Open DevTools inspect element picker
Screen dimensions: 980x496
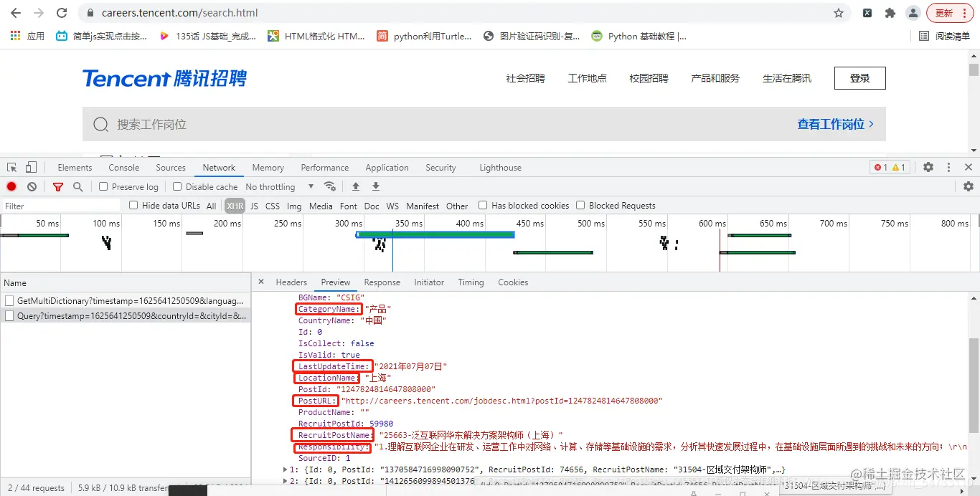point(12,167)
